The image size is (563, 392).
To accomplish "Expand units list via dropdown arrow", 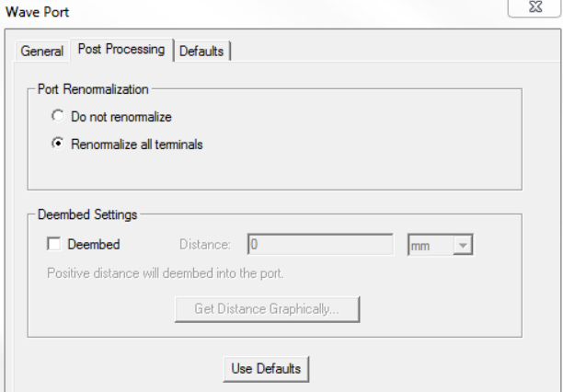I will (463, 245).
